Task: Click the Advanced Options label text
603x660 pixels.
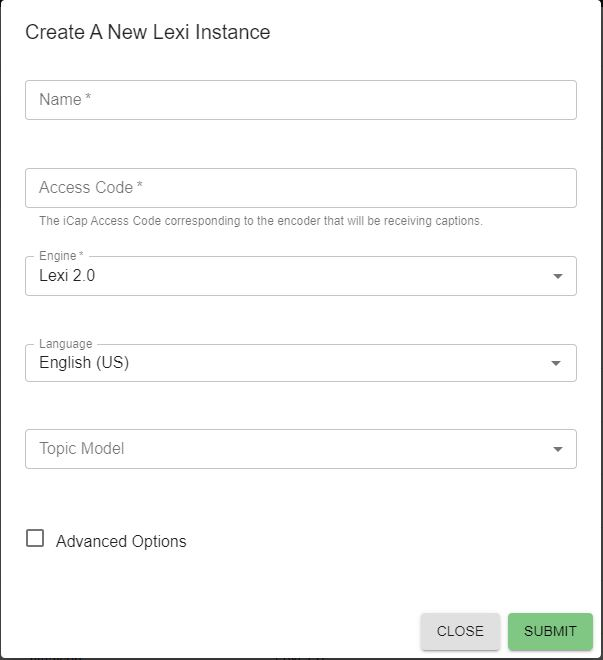Action: tap(121, 541)
